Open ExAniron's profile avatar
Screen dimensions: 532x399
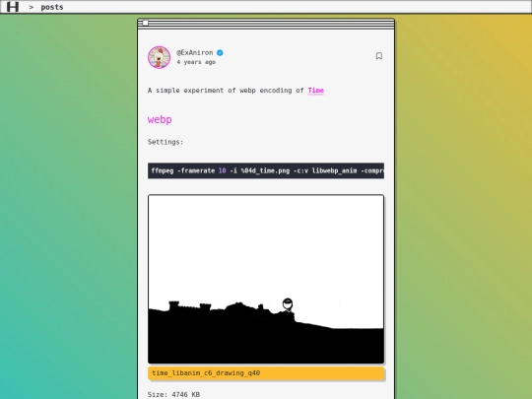coord(160,57)
